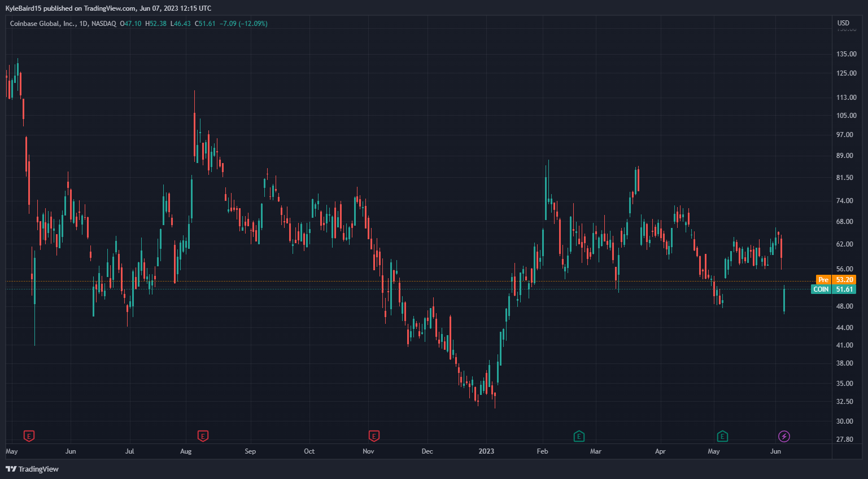The width and height of the screenshot is (868, 479).
Task: Click the purple lightning bolt icon near Jun 2023
Action: (x=784, y=436)
